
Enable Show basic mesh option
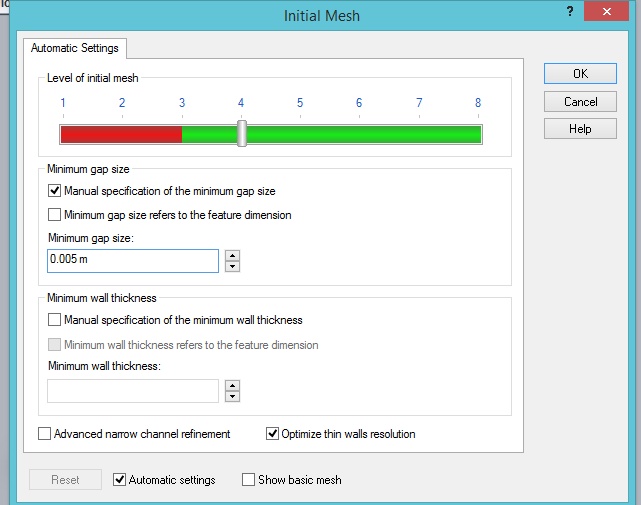pyautogui.click(x=248, y=479)
